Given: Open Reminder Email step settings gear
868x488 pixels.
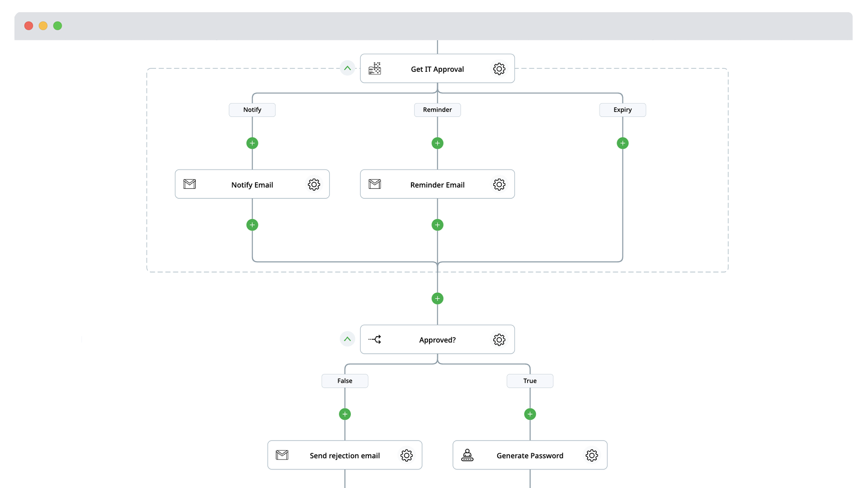Looking at the screenshot, I should click(499, 184).
